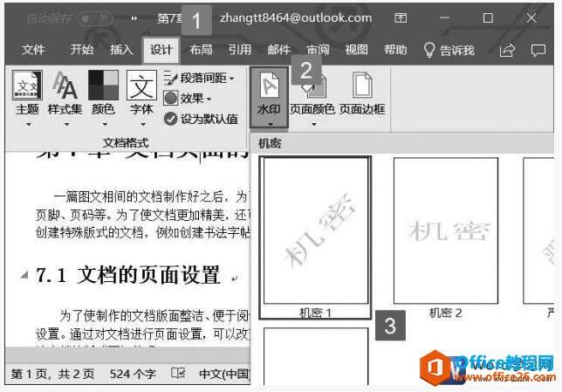The image size is (562, 392).
Task: Open the 效果 (Effects) dropdown
Action: click(x=188, y=98)
